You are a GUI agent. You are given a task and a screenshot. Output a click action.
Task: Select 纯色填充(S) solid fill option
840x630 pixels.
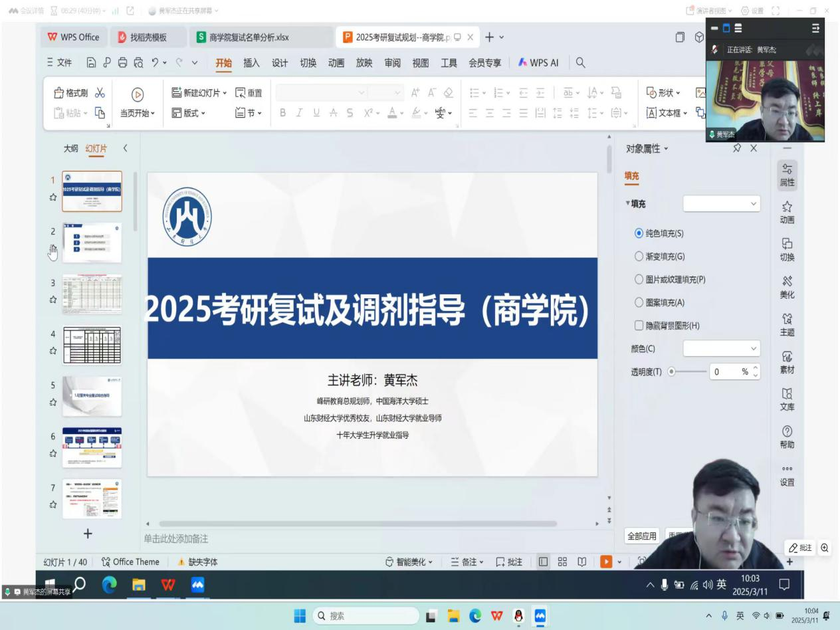point(659,233)
